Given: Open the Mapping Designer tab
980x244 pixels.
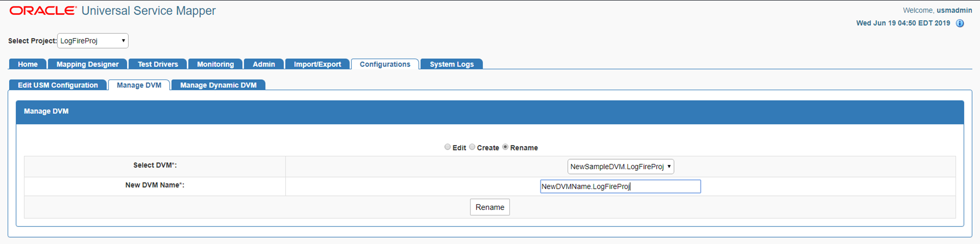Looking at the screenshot, I should pyautogui.click(x=87, y=64).
